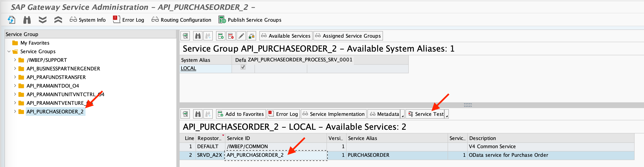Click the remove system alias icon
The image size is (644, 167).
click(x=231, y=36)
